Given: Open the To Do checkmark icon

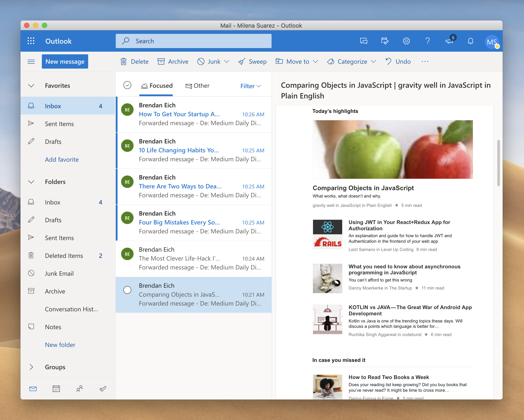Looking at the screenshot, I should point(103,389).
